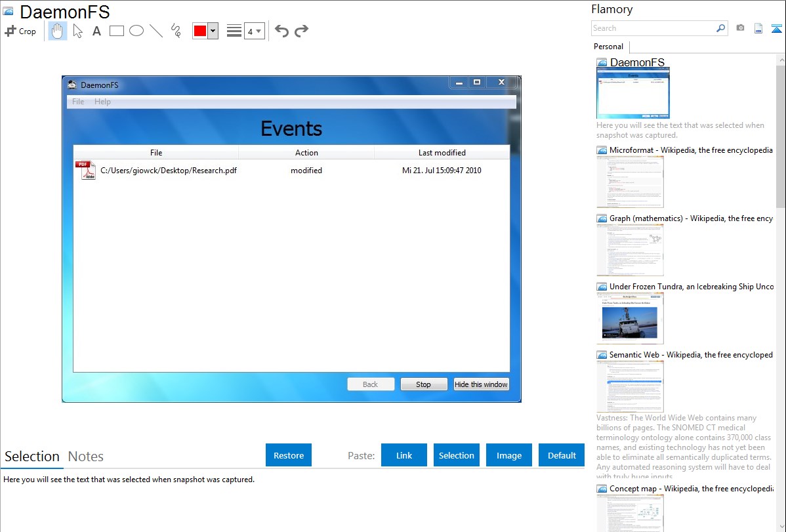Click Hide this window button
Viewport: 786px width, 532px height.
(x=481, y=384)
